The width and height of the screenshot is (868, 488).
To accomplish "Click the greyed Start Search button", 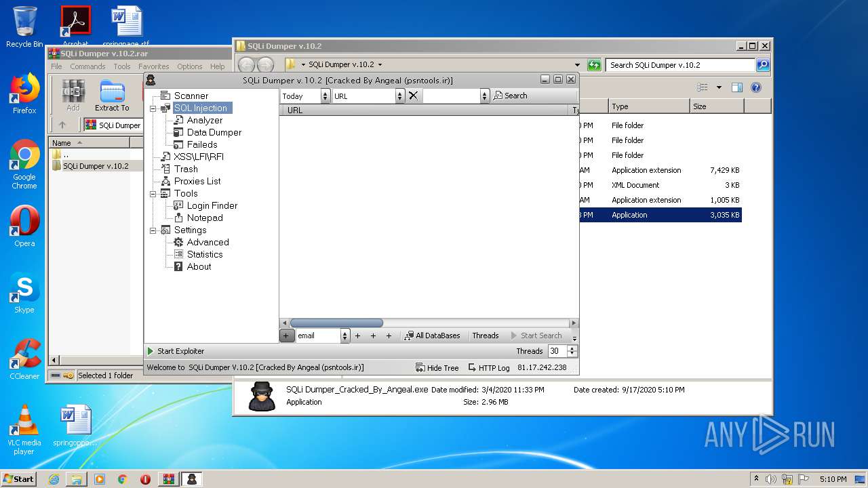I will click(x=536, y=335).
